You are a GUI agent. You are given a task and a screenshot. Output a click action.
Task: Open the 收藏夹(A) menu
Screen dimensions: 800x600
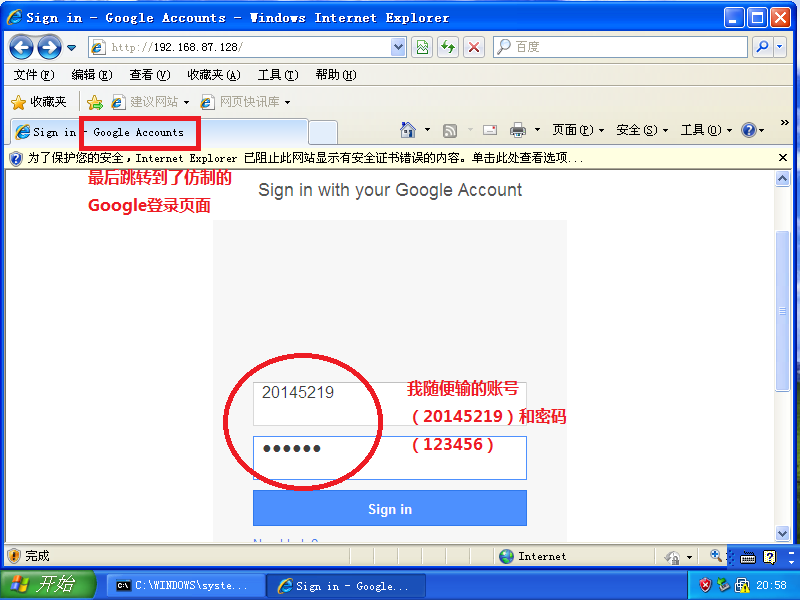point(214,75)
